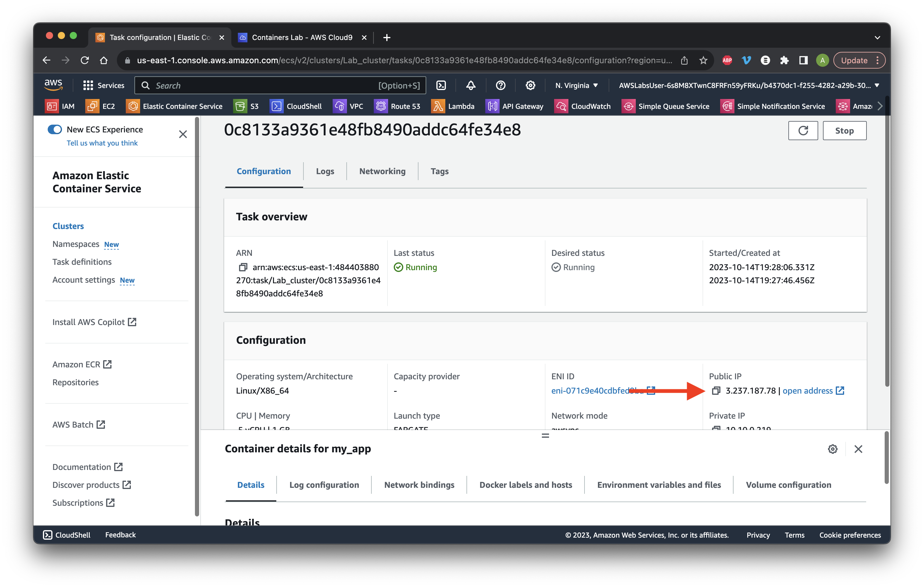Expand the AWSLabsUser account dropdown
Viewport: 924px width, 588px height.
click(x=749, y=85)
